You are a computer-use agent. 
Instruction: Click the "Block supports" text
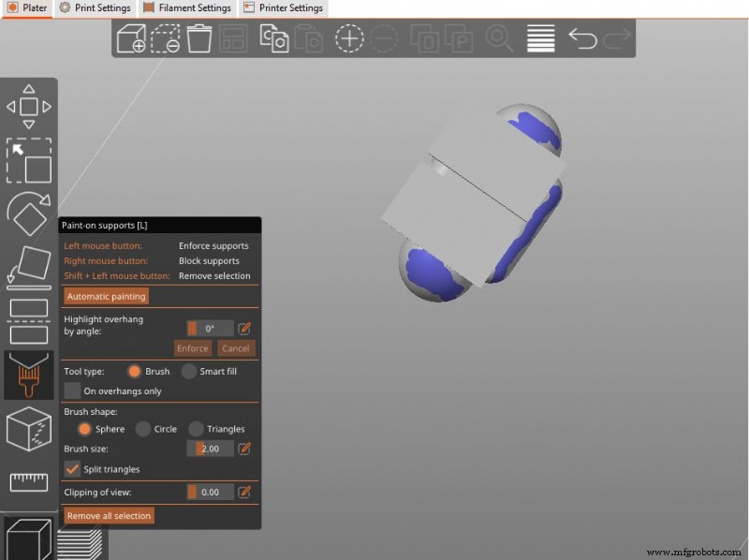pos(209,261)
